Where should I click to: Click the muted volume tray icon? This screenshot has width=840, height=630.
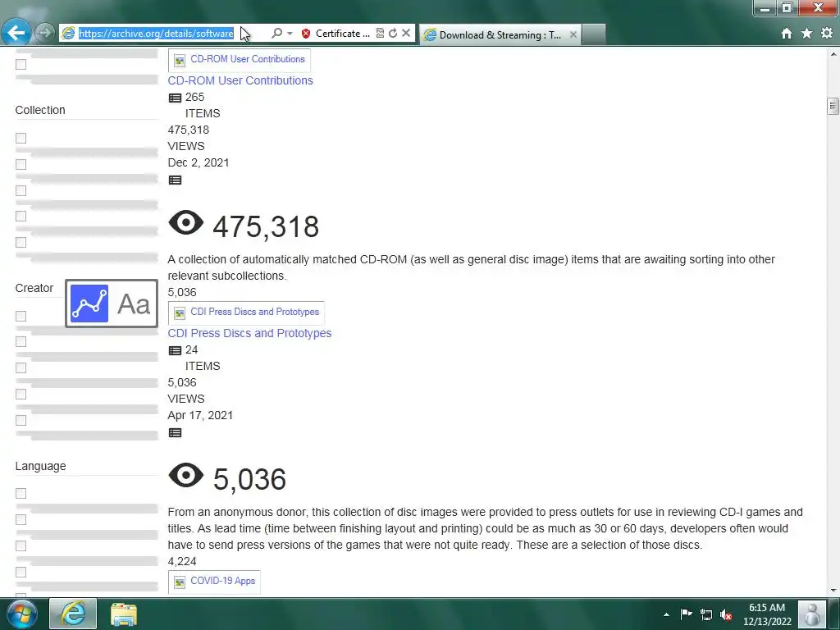tap(726, 614)
